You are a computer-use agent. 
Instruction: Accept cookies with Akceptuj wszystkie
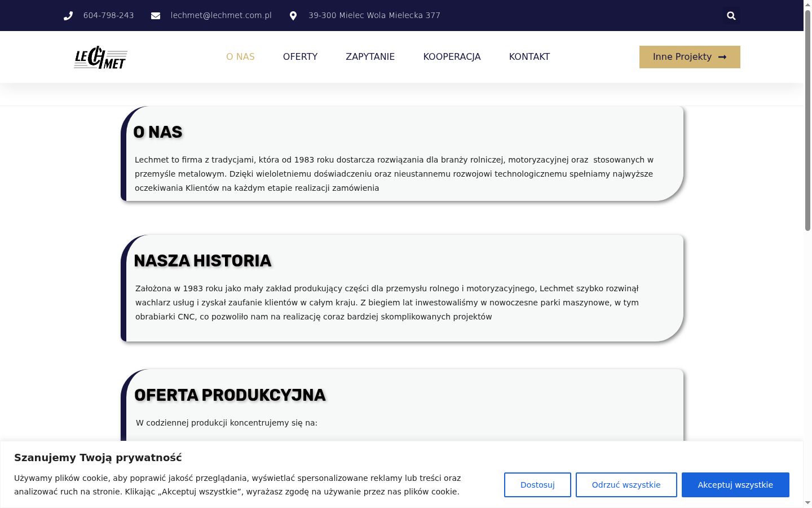(735, 485)
